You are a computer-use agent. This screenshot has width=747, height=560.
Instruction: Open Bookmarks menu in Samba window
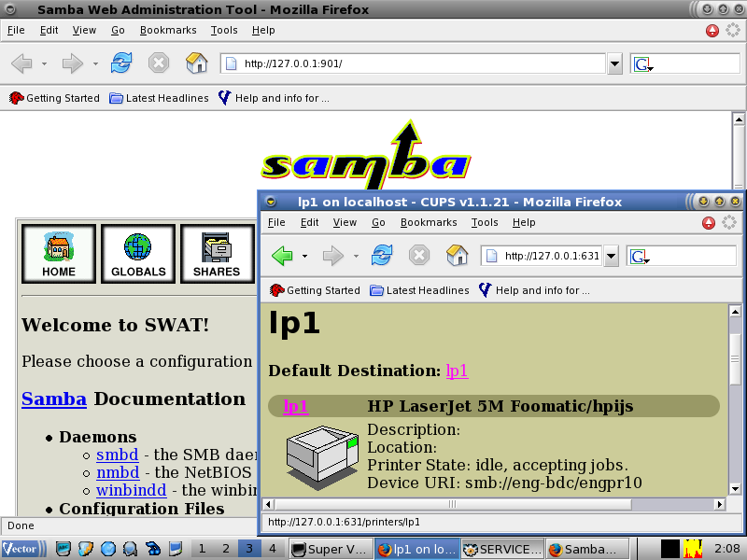[x=168, y=30]
